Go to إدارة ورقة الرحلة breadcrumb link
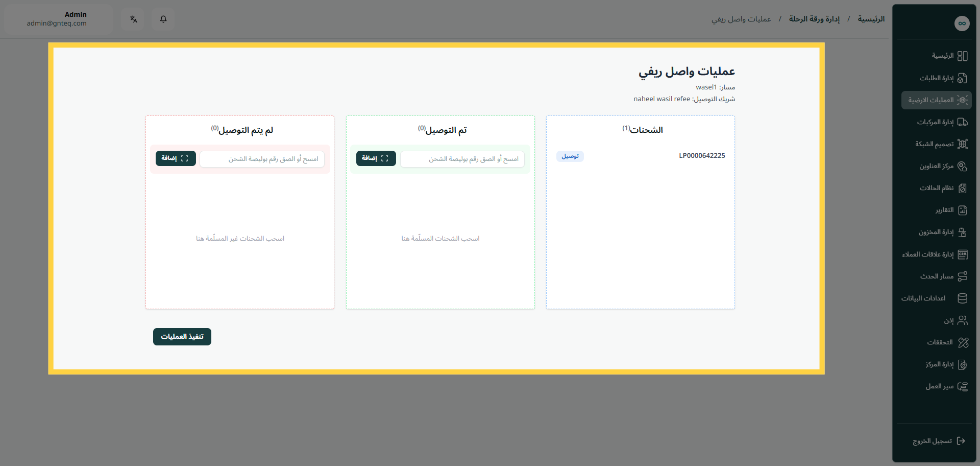 pyautogui.click(x=814, y=19)
